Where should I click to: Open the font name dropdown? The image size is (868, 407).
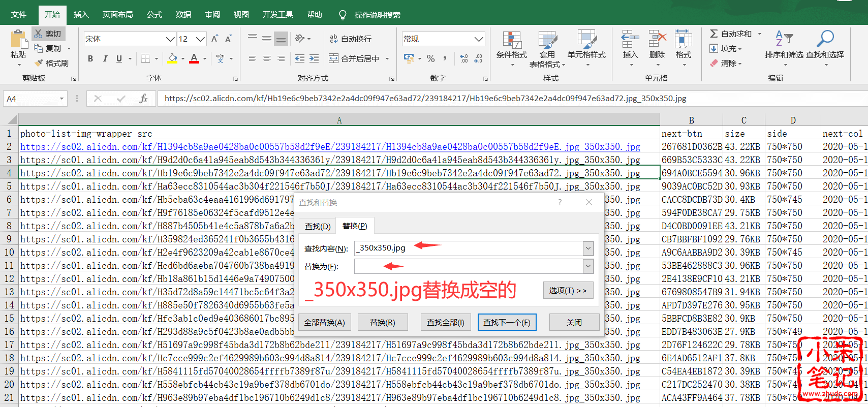pos(170,39)
